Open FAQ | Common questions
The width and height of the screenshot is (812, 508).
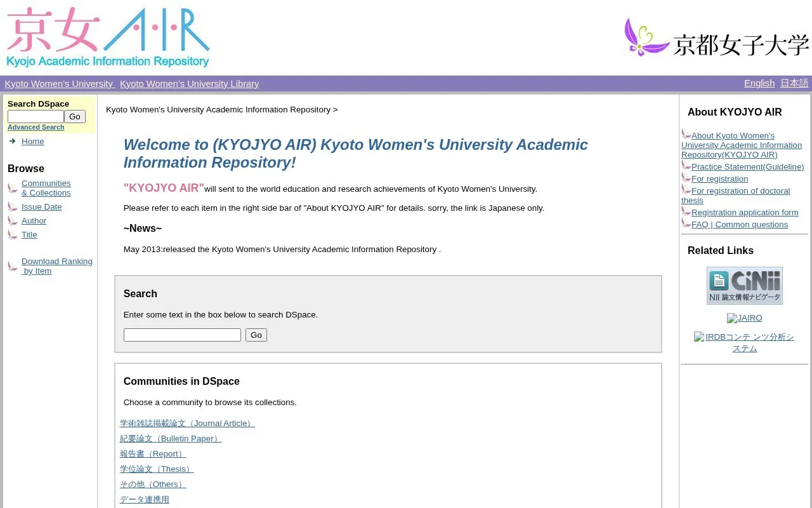pyautogui.click(x=740, y=225)
